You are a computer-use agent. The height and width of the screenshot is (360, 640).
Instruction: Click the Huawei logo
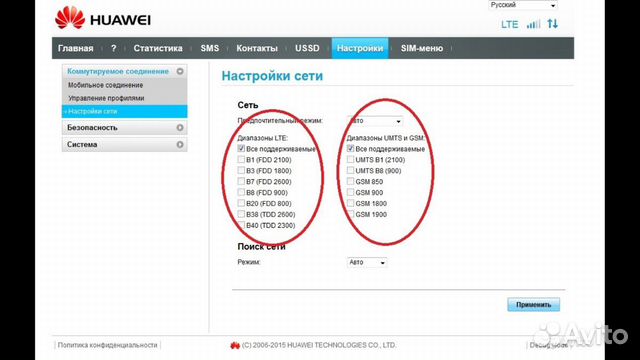pyautogui.click(x=103, y=18)
